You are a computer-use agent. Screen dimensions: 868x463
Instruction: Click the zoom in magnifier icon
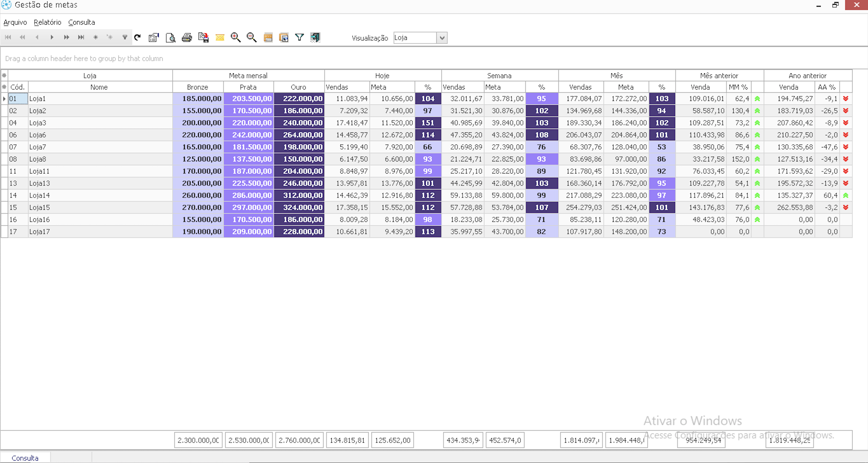[x=236, y=38]
